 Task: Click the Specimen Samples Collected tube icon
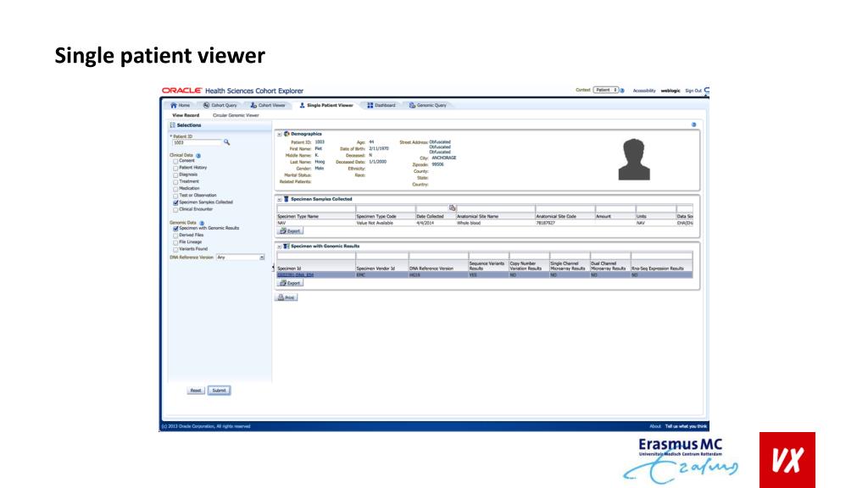[287, 198]
